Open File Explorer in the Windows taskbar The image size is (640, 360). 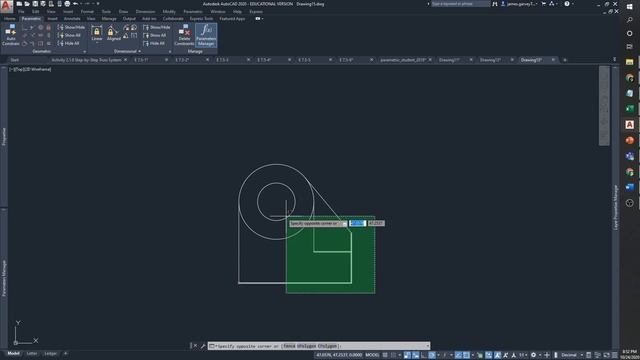click(x=630, y=62)
